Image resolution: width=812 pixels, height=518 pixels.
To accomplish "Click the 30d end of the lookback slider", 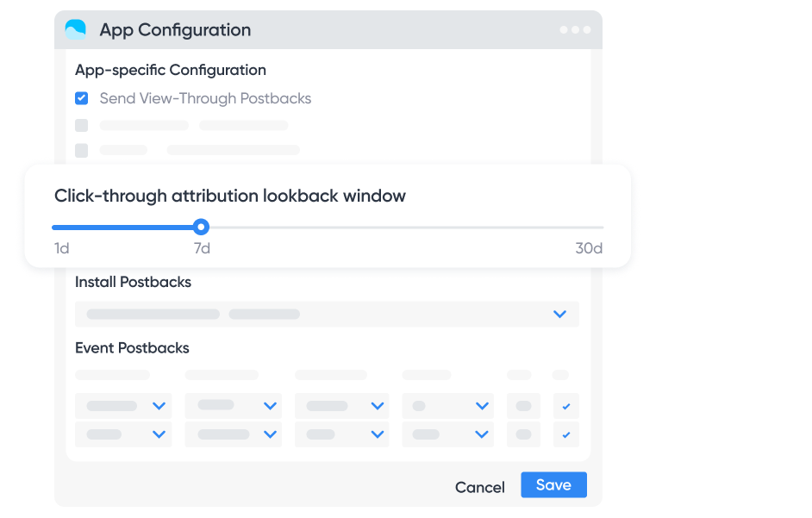I will pyautogui.click(x=602, y=228).
